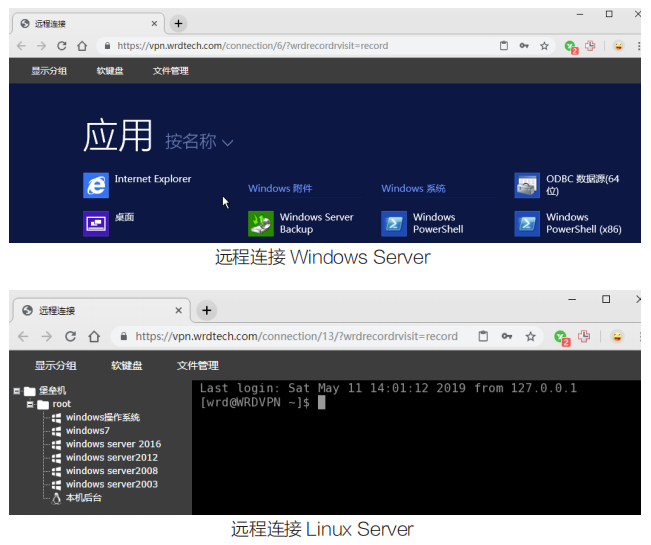Open 软键盘 menu in Windows Server session
Viewport: 651px width, 545px height.
(x=110, y=71)
